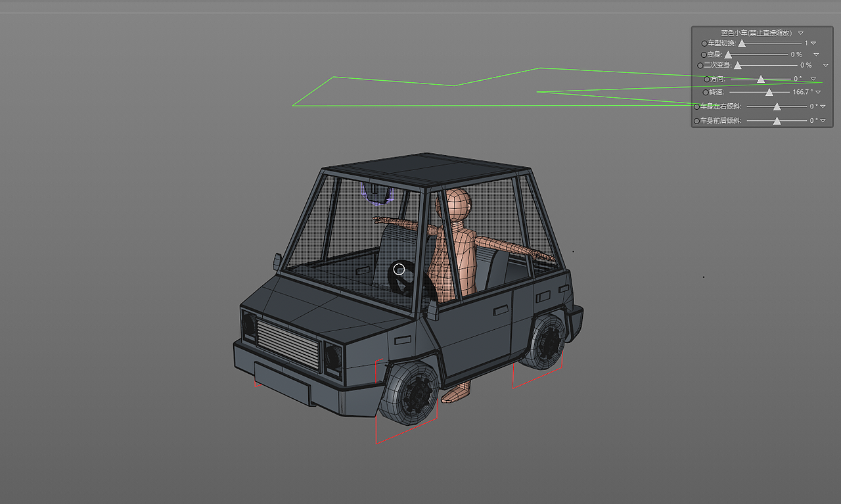Image resolution: width=841 pixels, height=504 pixels.
Task: Click the 转速 slider handle
Action: point(769,93)
